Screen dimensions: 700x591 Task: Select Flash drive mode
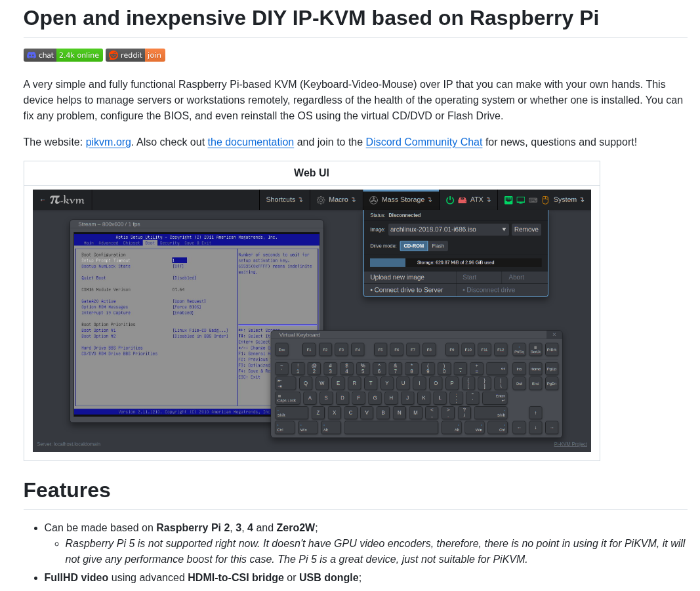point(438,246)
